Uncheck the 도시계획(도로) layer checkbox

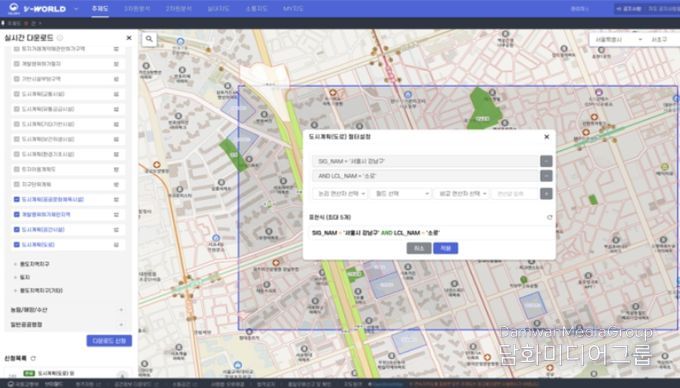[x=16, y=245]
